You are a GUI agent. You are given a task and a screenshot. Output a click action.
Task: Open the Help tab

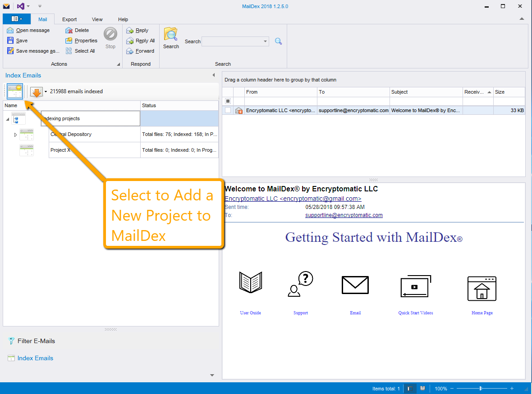tap(123, 19)
